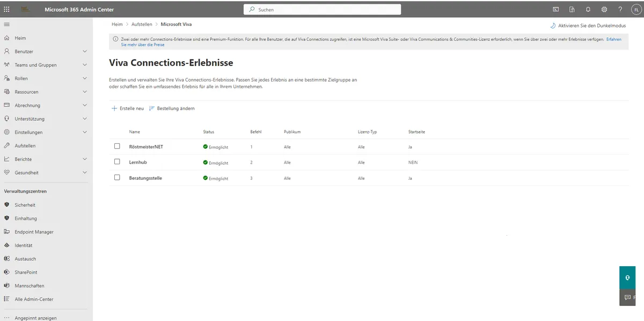This screenshot has width=644, height=321.
Task: Expand the Abrechnung chevron
Action: pyautogui.click(x=85, y=105)
